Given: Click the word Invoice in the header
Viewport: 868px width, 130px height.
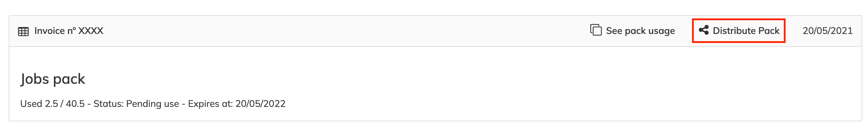Looking at the screenshot, I should tap(50, 31).
